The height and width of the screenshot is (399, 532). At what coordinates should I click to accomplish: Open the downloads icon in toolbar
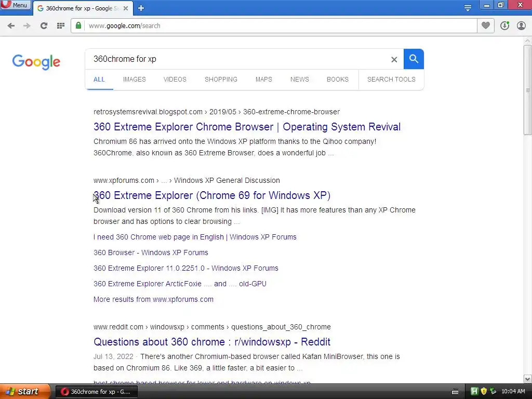505,25
